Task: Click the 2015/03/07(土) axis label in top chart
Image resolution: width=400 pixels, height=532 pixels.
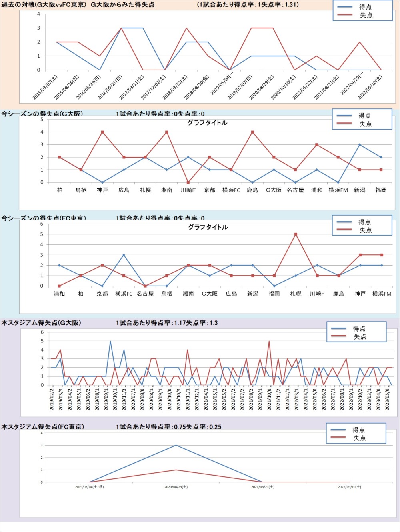Action: click(x=46, y=87)
